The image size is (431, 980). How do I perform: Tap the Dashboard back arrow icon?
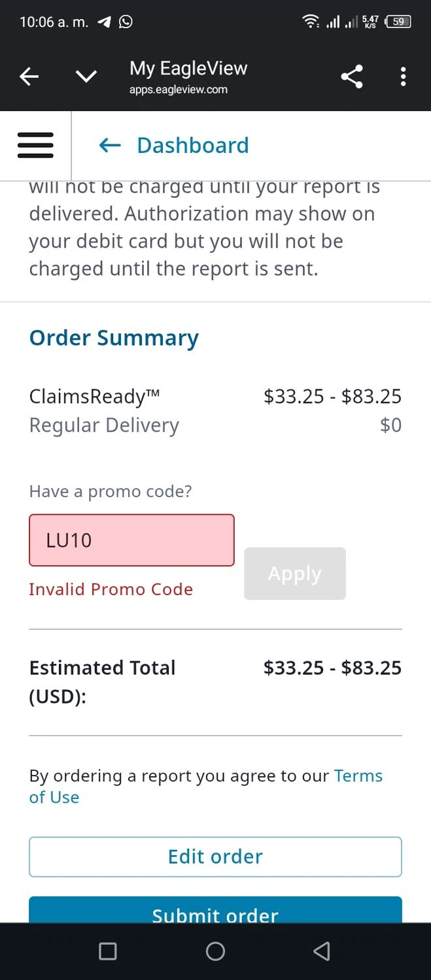click(110, 145)
